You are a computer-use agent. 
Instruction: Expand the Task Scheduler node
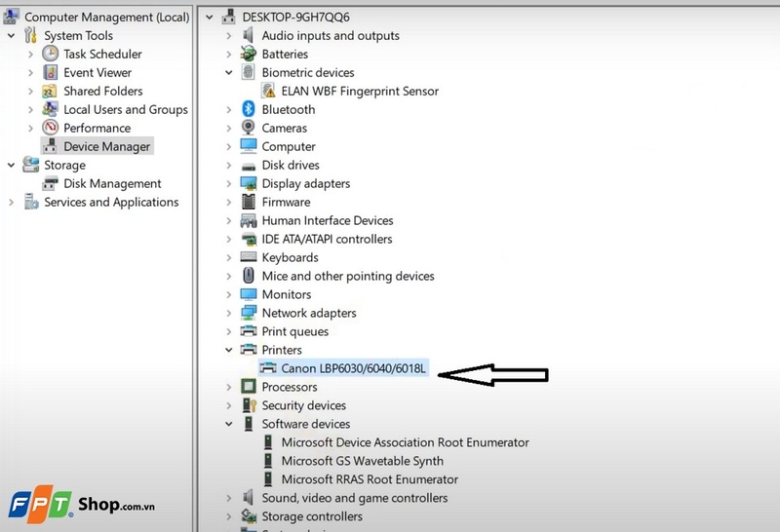(x=31, y=55)
